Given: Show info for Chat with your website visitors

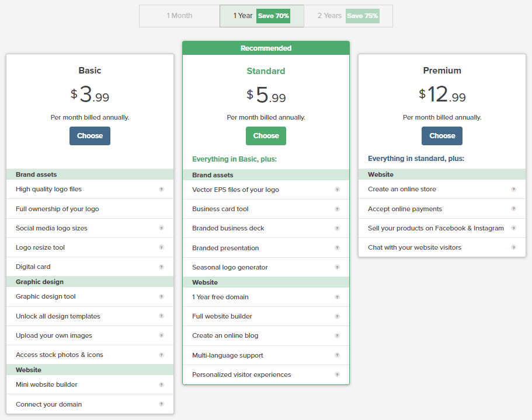Looking at the screenshot, I should pos(513,247).
